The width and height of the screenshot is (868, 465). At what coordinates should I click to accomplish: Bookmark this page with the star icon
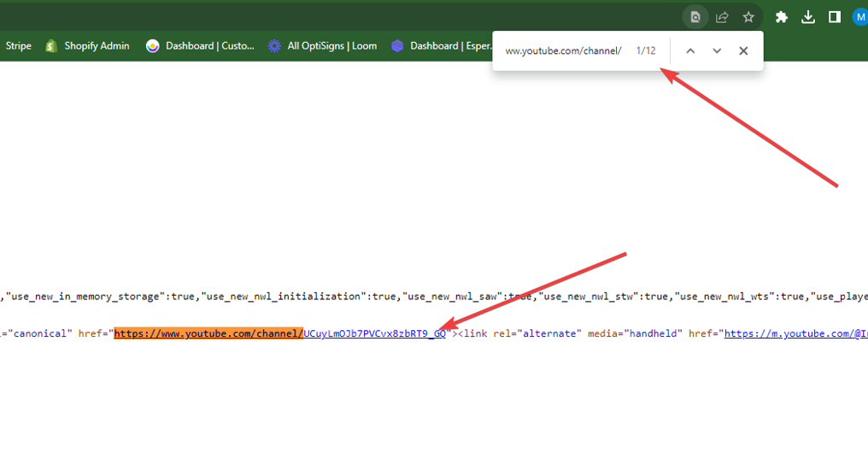tap(748, 17)
